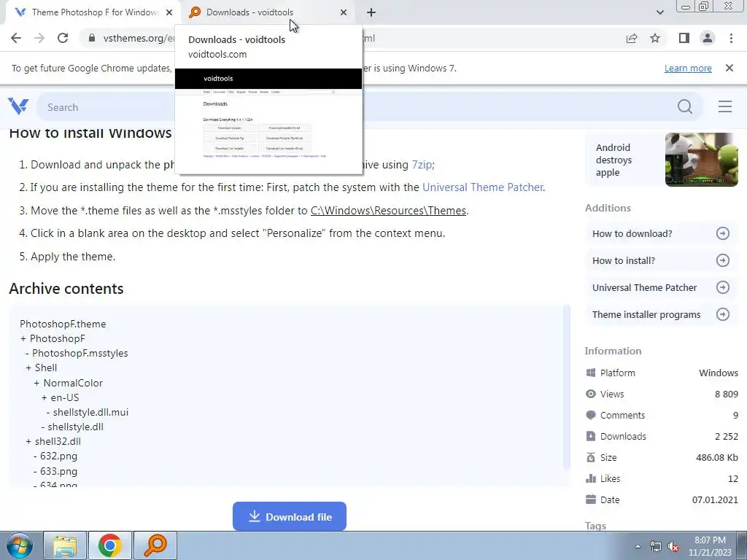Reload the current page
Image resolution: width=747 pixels, height=560 pixels.
pyautogui.click(x=63, y=38)
